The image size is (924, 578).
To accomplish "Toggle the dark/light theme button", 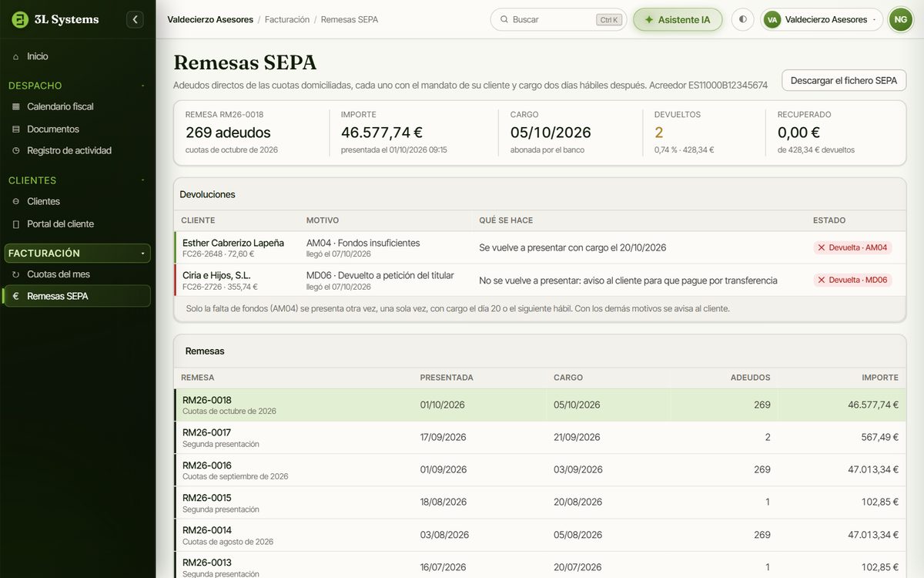I will click(x=742, y=19).
